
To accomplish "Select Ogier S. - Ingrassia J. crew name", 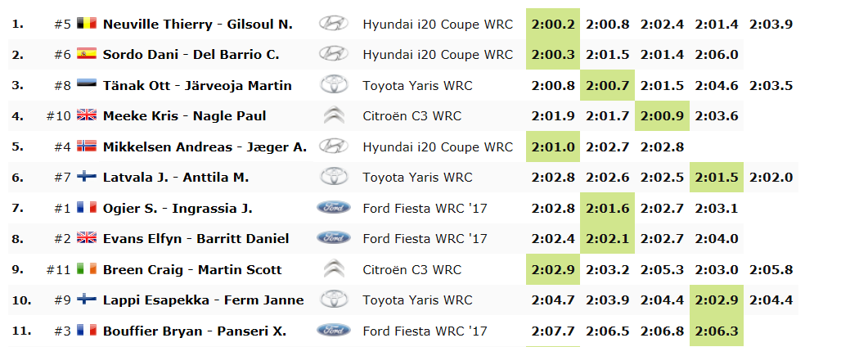I will (x=178, y=208).
